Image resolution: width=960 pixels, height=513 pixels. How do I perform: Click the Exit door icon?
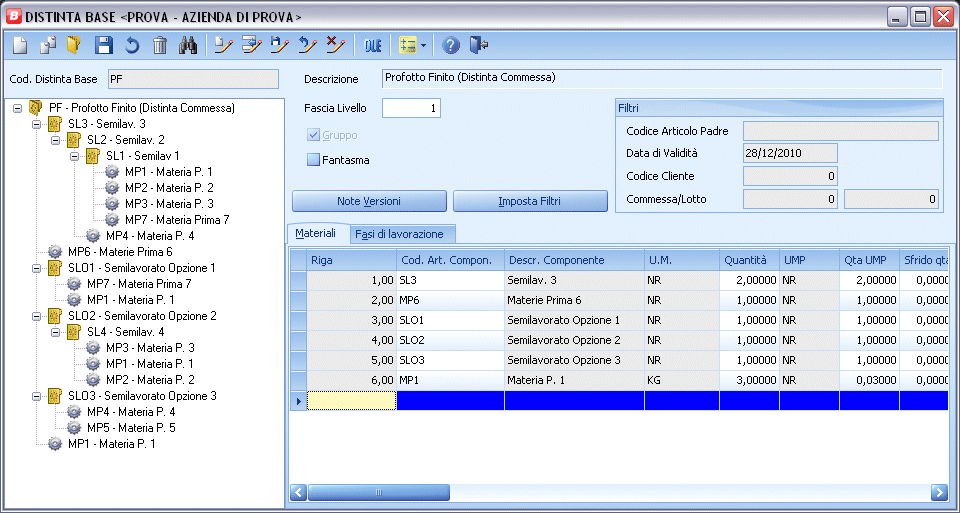(x=478, y=45)
